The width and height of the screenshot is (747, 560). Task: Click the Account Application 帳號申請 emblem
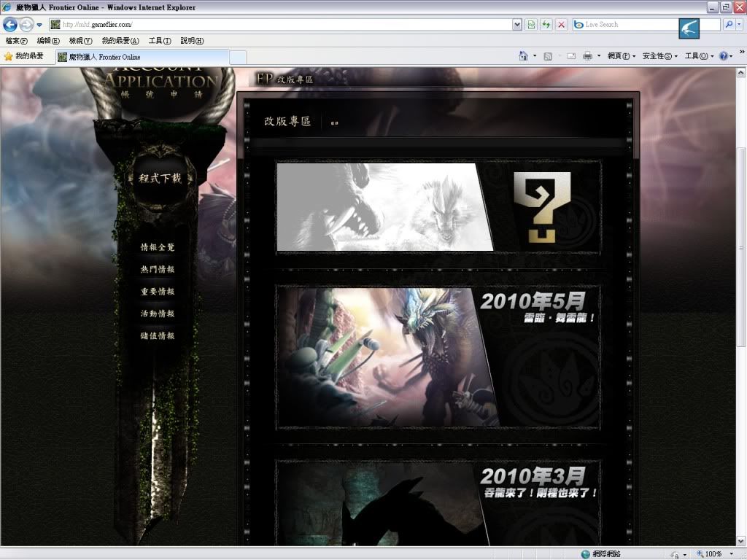point(160,87)
